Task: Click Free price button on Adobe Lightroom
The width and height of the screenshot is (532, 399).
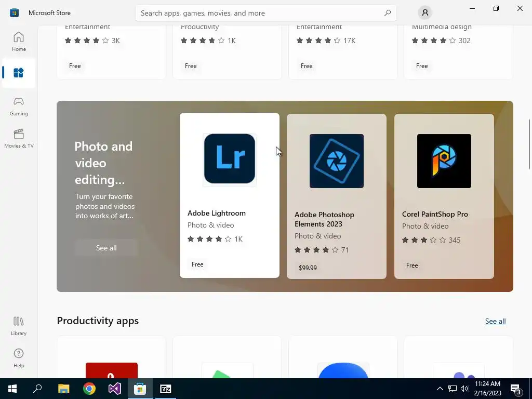Action: tap(197, 264)
